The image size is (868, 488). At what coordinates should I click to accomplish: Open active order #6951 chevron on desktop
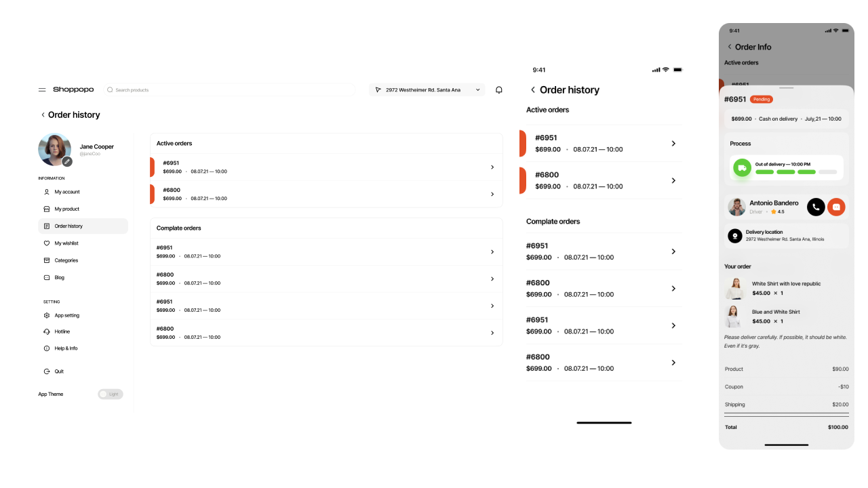(492, 167)
